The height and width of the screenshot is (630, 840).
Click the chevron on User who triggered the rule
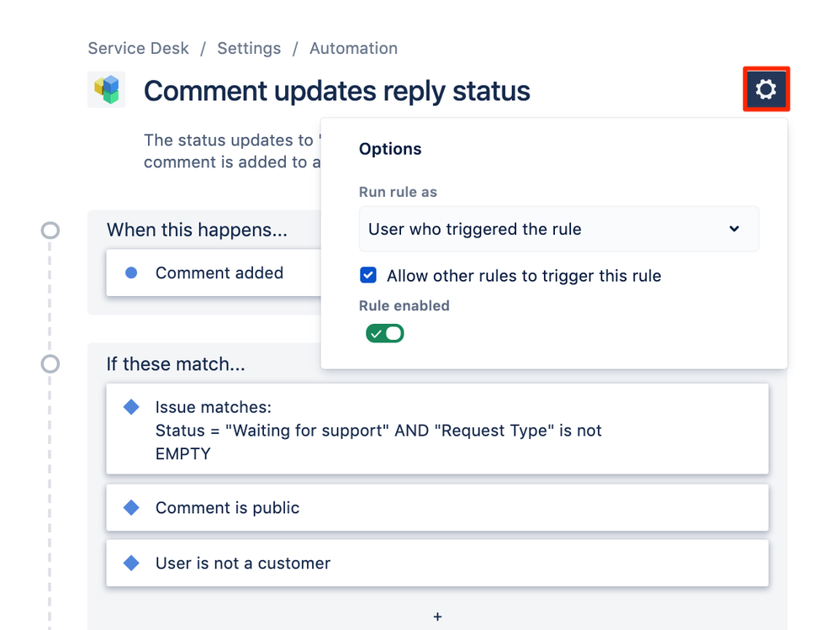click(733, 229)
